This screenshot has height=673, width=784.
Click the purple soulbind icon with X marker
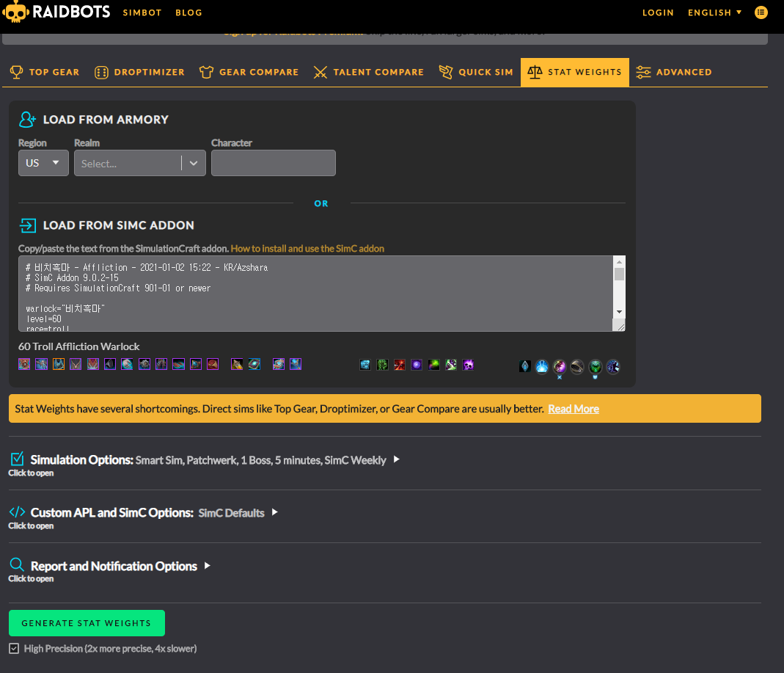pyautogui.click(x=560, y=367)
